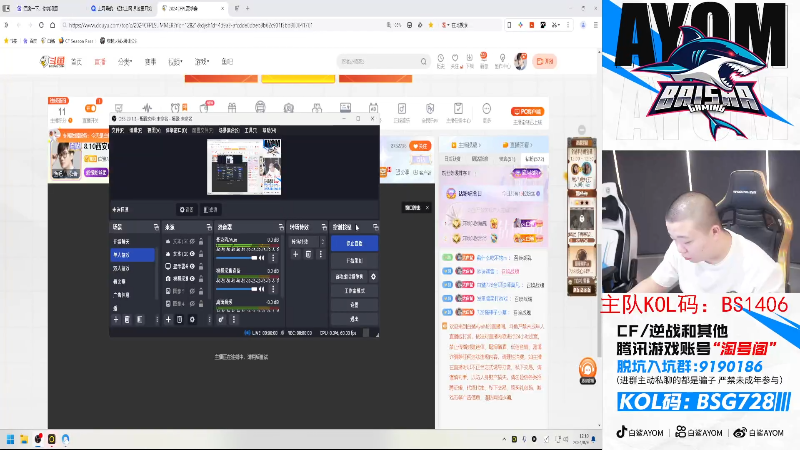Viewport: 800px width, 450px height.
Task: Open the three-dot menu in the Audio Mixer footer
Action: 234,320
